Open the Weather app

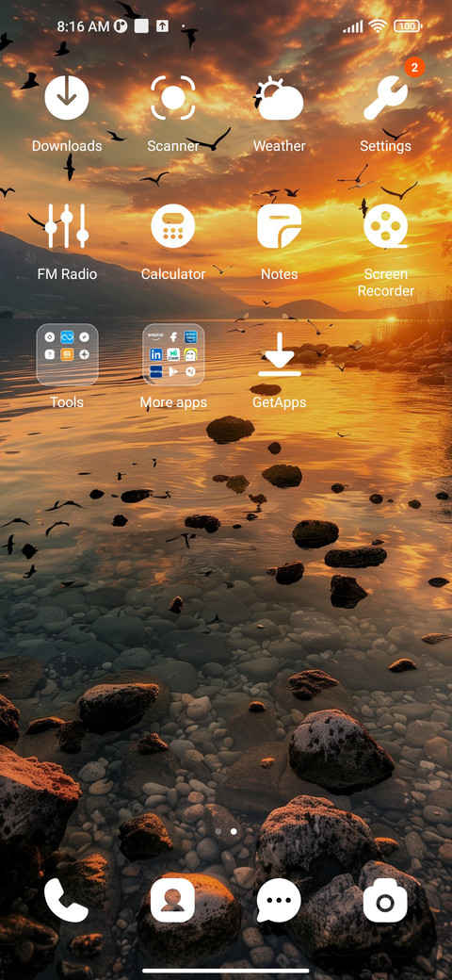point(279,97)
